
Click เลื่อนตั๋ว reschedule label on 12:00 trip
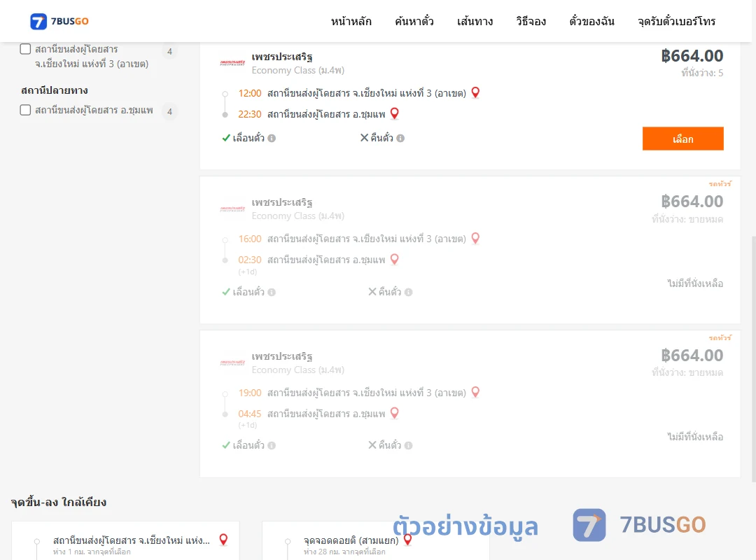point(248,139)
